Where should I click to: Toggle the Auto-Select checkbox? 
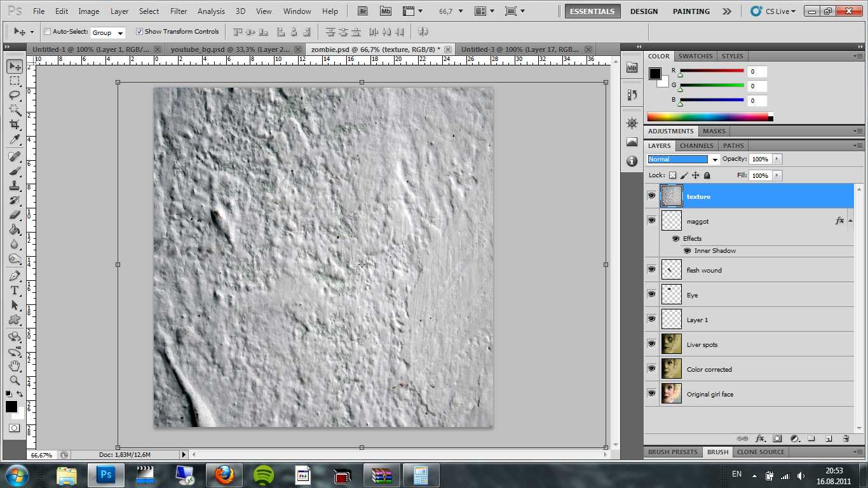[47, 32]
